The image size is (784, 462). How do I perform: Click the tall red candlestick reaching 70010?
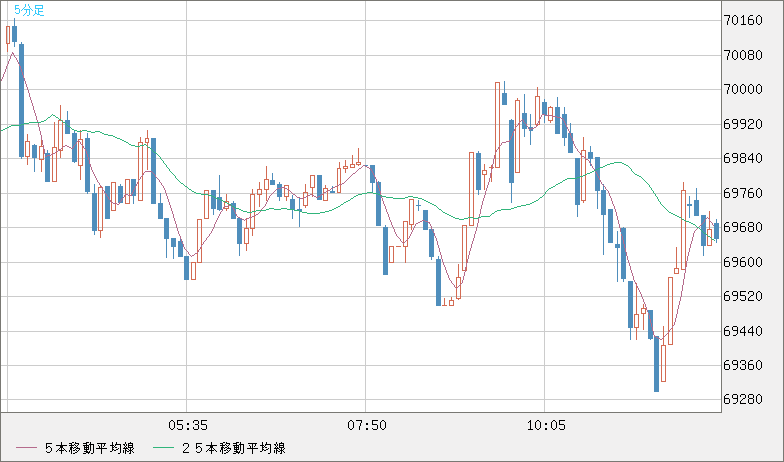[x=498, y=124]
